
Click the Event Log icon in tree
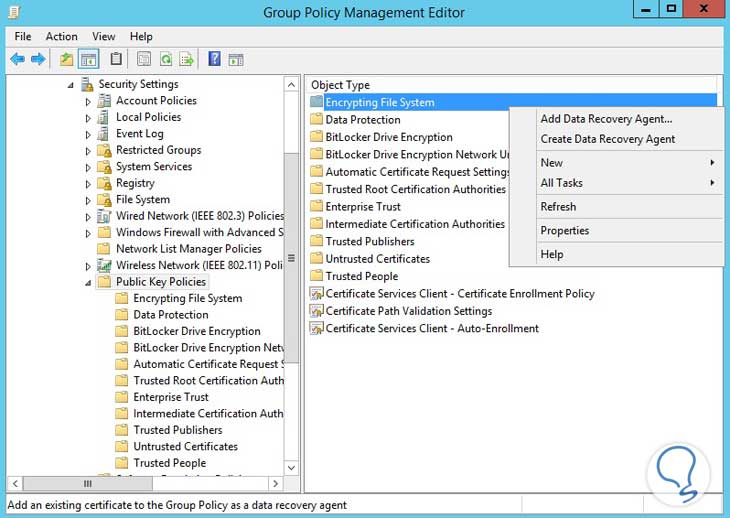coord(104,134)
